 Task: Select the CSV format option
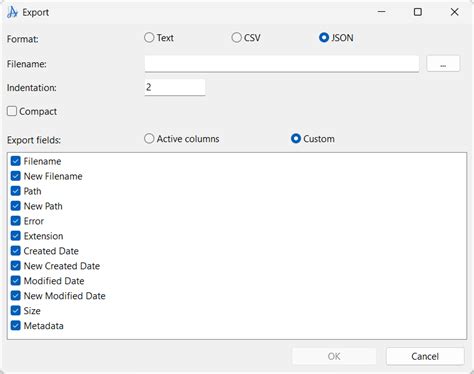tap(236, 37)
